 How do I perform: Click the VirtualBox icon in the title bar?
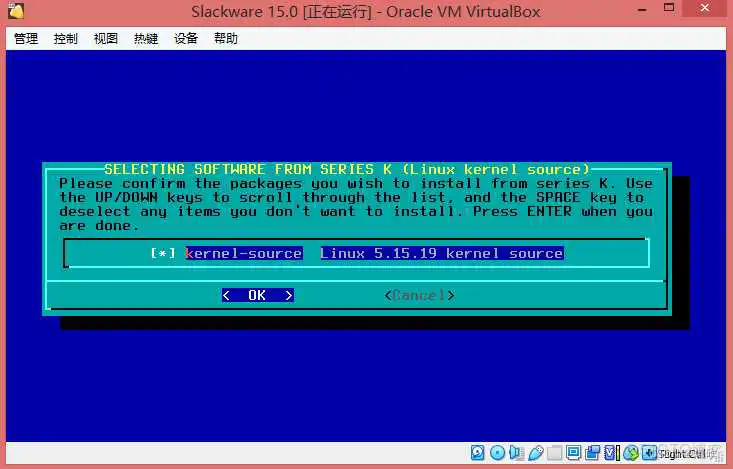15,11
